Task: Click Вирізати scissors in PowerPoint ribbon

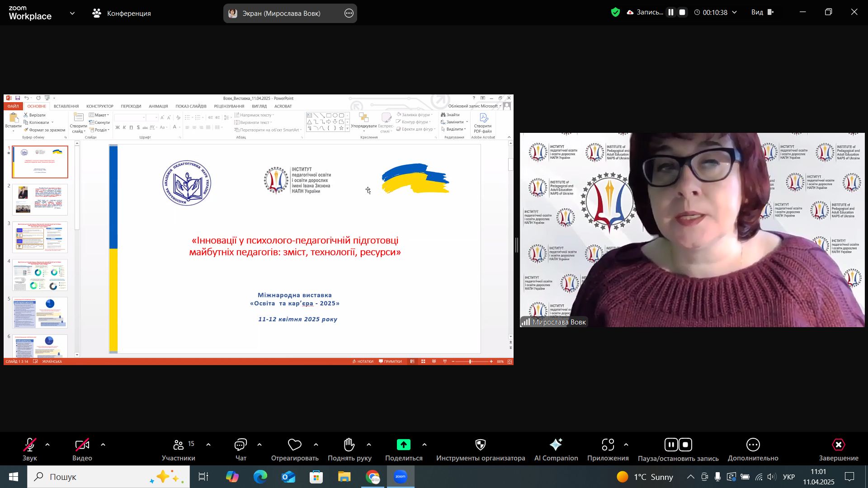Action: click(35, 115)
